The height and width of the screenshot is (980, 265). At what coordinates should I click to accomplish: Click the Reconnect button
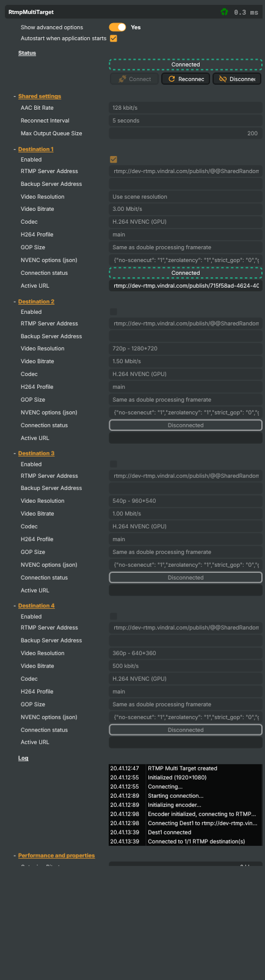point(186,79)
